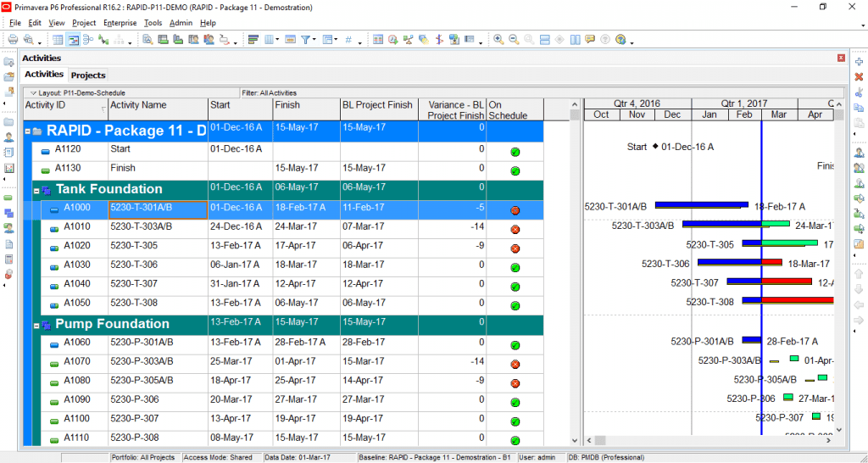This screenshot has height=463, width=868.
Task: Click the Help globe icon in toolbar
Action: pos(620,39)
